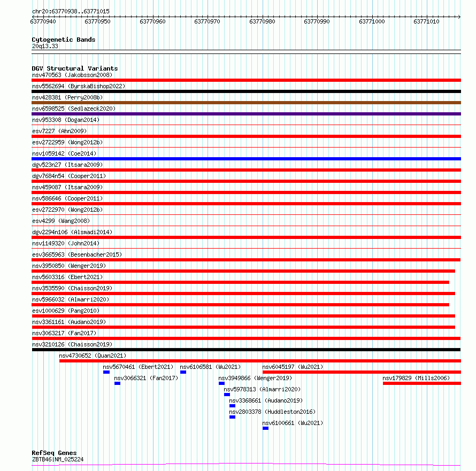Select nsv6106581 (Wu2021) label

pyautogui.click(x=210, y=367)
